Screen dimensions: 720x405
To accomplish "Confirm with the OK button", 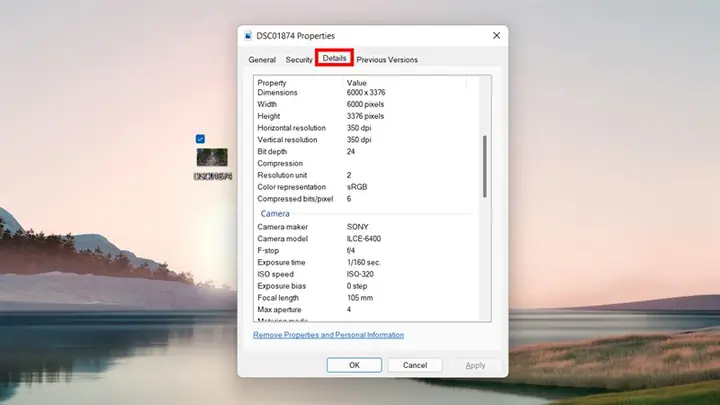I will [x=354, y=365].
